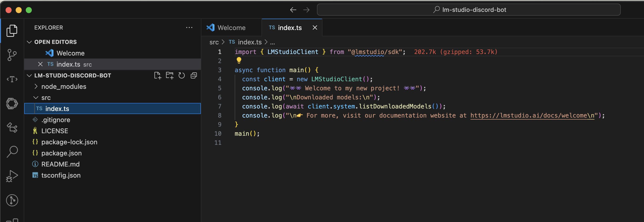Collapse the src folder
Image resolution: width=644 pixels, height=222 pixels.
click(x=36, y=98)
